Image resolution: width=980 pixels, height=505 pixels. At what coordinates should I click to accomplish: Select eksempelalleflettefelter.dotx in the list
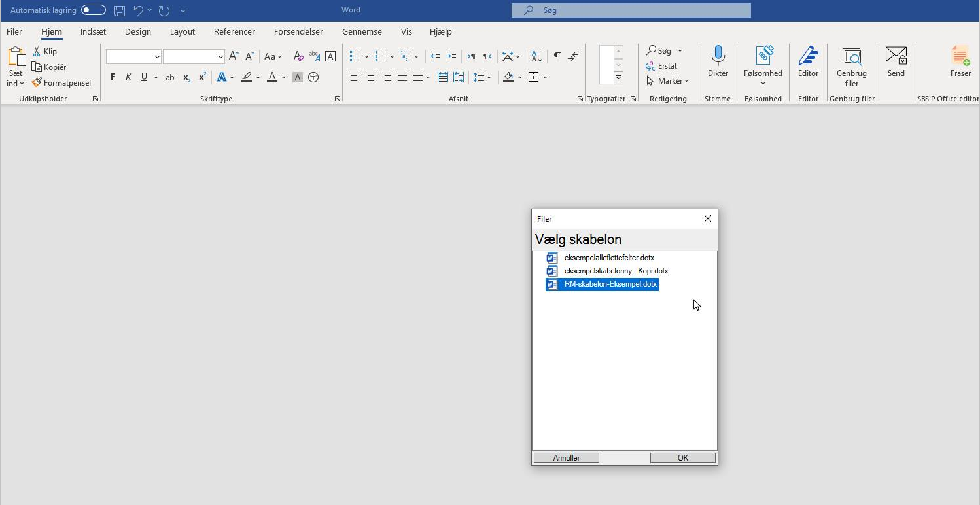(608, 258)
